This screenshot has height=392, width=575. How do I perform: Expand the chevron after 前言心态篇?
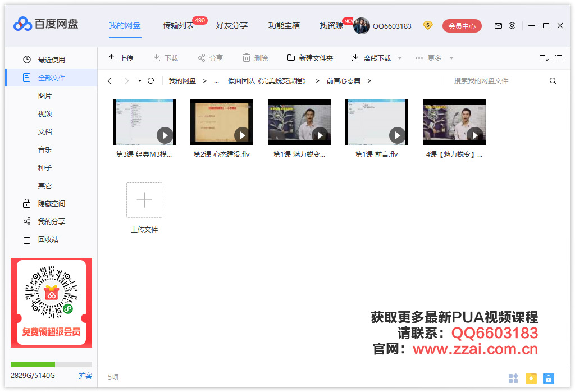coord(369,81)
